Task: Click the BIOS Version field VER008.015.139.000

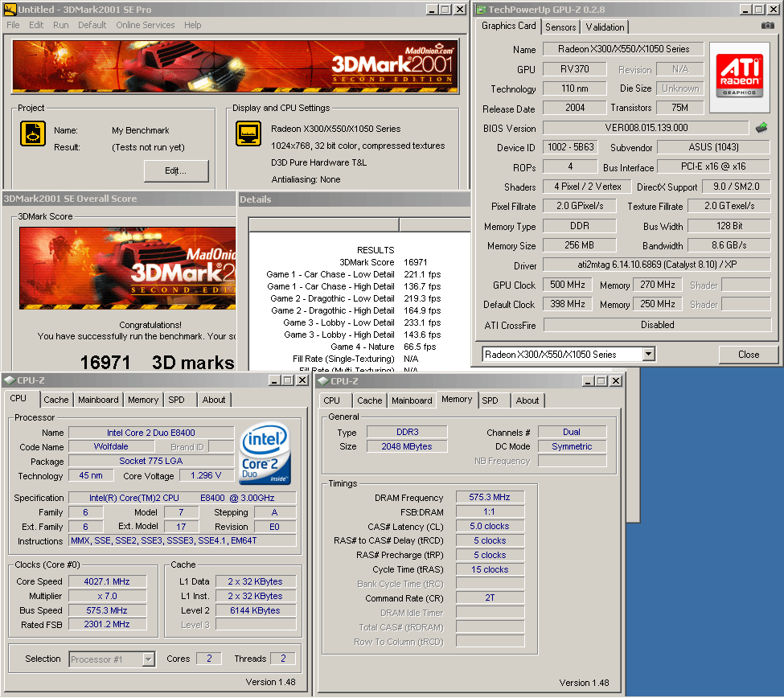Action: point(646,128)
